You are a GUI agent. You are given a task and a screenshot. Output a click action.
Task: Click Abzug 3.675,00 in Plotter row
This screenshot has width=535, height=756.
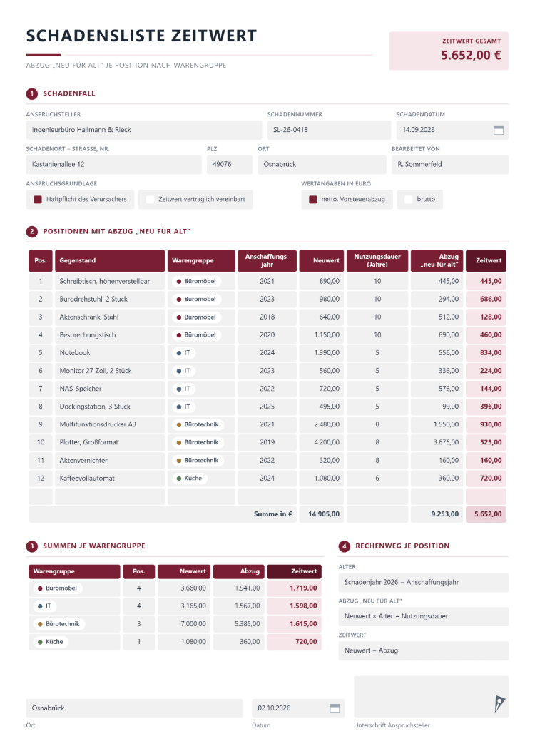437,443
